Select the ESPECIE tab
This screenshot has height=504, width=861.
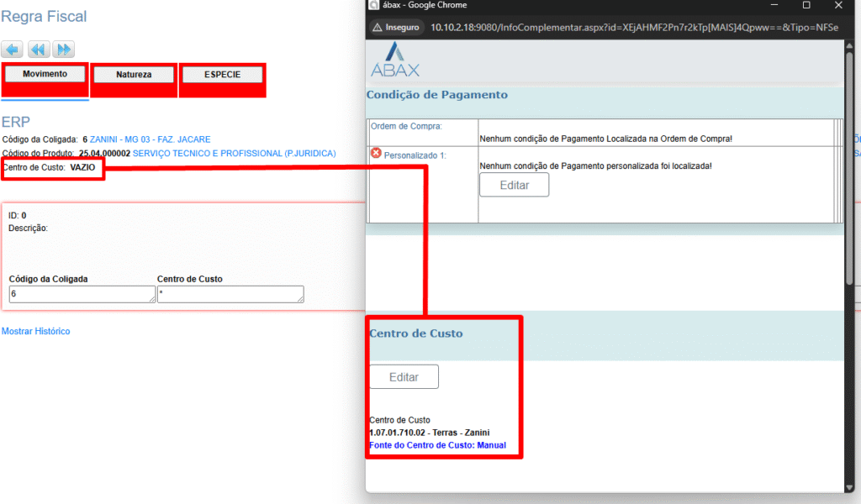[222, 75]
